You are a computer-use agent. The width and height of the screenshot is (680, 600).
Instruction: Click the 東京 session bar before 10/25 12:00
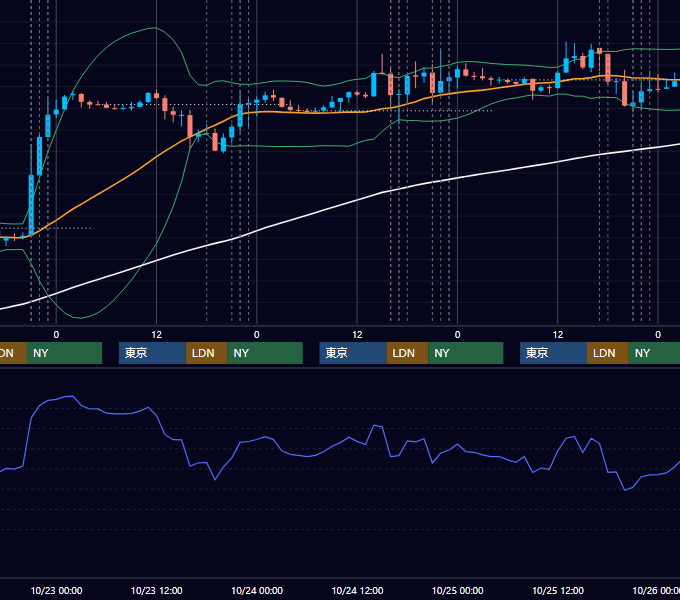553,353
